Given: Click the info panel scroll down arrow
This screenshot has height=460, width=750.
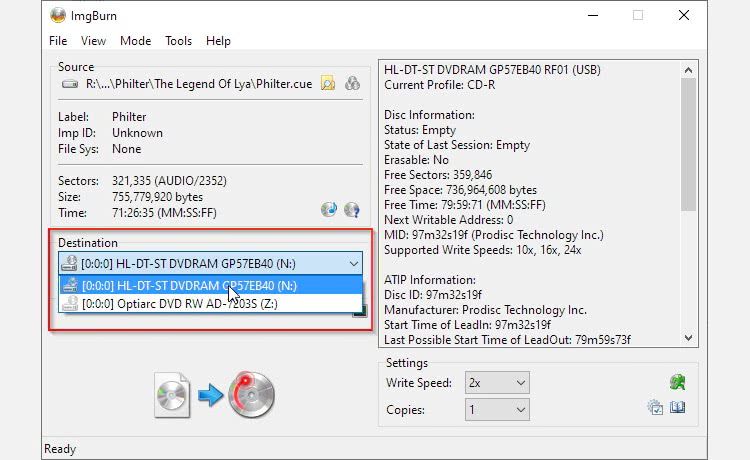Looking at the screenshot, I should 688,338.
